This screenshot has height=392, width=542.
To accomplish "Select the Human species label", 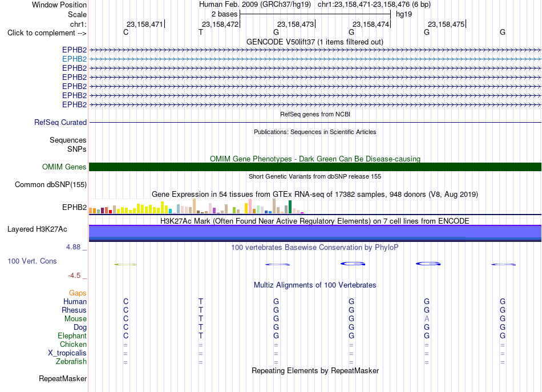I will (75, 301).
